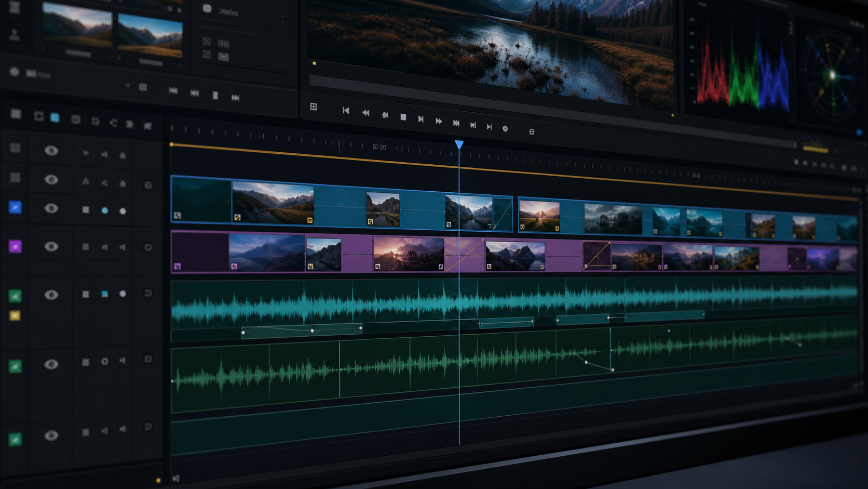
Task: Select the road clip on the blue track
Action: coord(383,209)
